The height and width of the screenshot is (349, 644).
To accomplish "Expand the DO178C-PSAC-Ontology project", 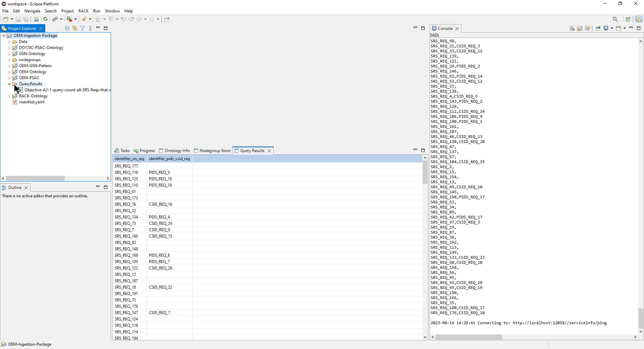I will coord(9,48).
